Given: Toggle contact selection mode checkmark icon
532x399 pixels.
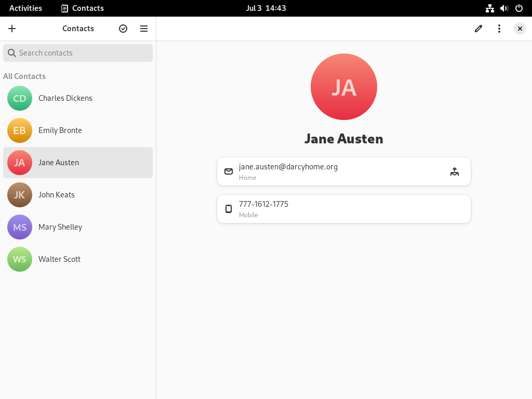Looking at the screenshot, I should (x=123, y=29).
